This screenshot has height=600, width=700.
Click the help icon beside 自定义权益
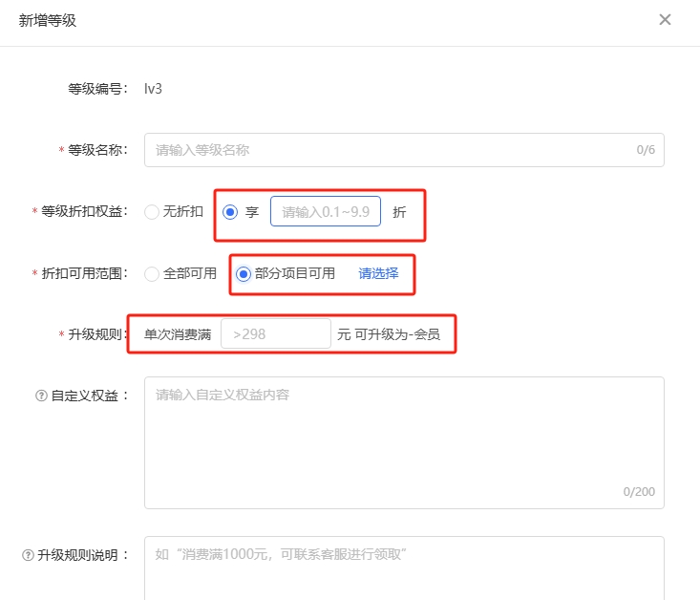[41, 396]
